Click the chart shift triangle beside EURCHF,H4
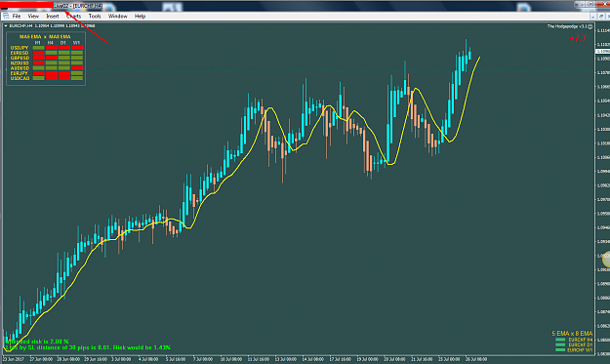 tap(6, 25)
